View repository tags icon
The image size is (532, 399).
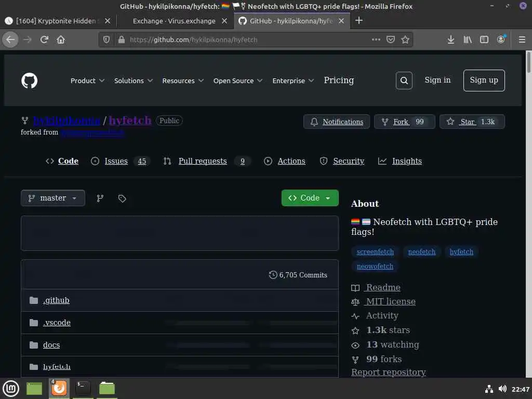click(122, 198)
